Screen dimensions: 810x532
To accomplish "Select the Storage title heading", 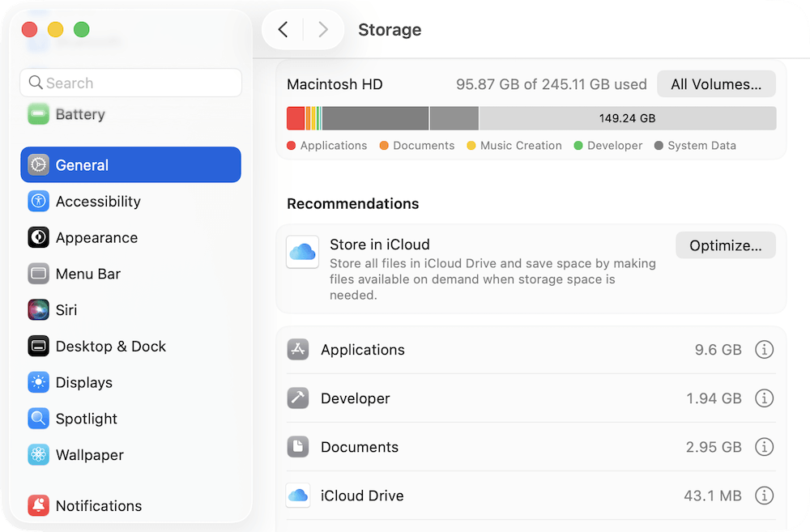I will click(x=390, y=30).
